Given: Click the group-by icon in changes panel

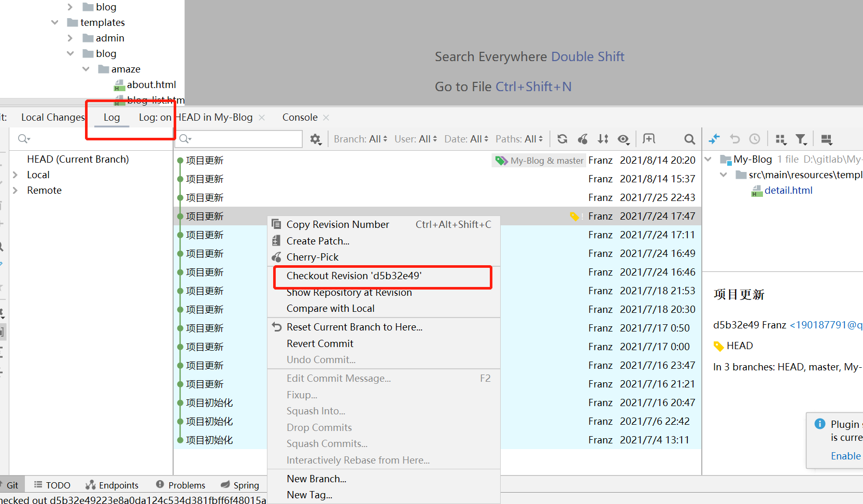Looking at the screenshot, I should 781,139.
